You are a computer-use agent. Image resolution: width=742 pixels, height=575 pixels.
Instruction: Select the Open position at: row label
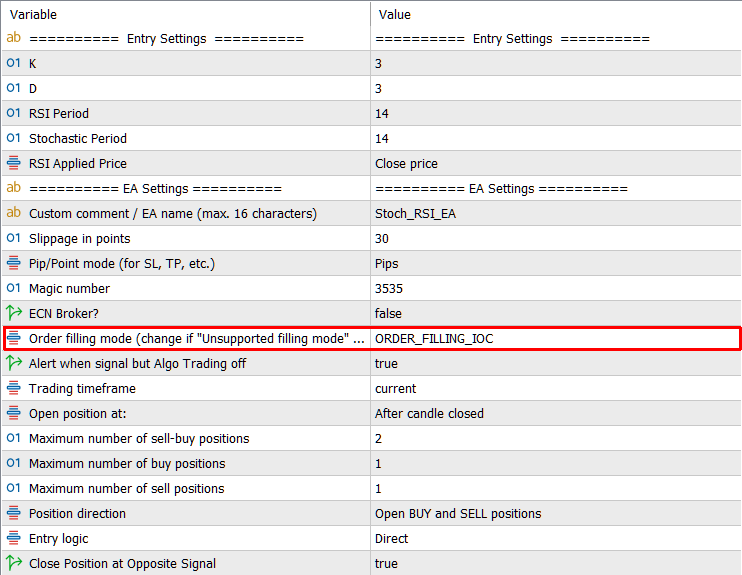point(78,414)
